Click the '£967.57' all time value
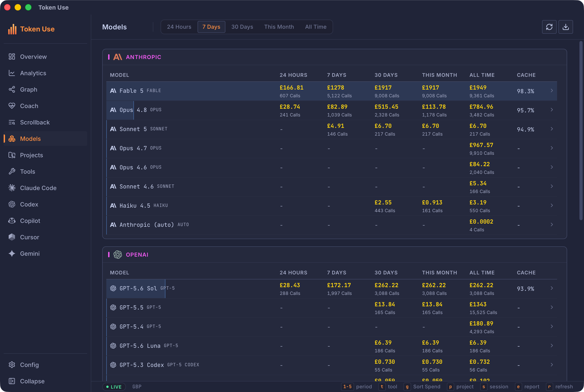Image resolution: width=584 pixels, height=392 pixels. [x=481, y=145]
